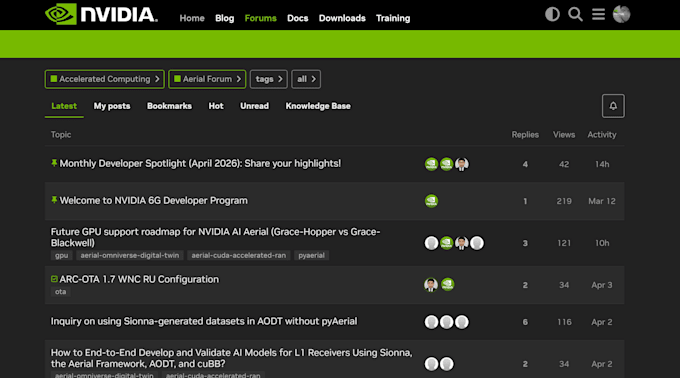The height and width of the screenshot is (378, 680).
Task: Open Forums in top navigation
Action: tap(261, 18)
